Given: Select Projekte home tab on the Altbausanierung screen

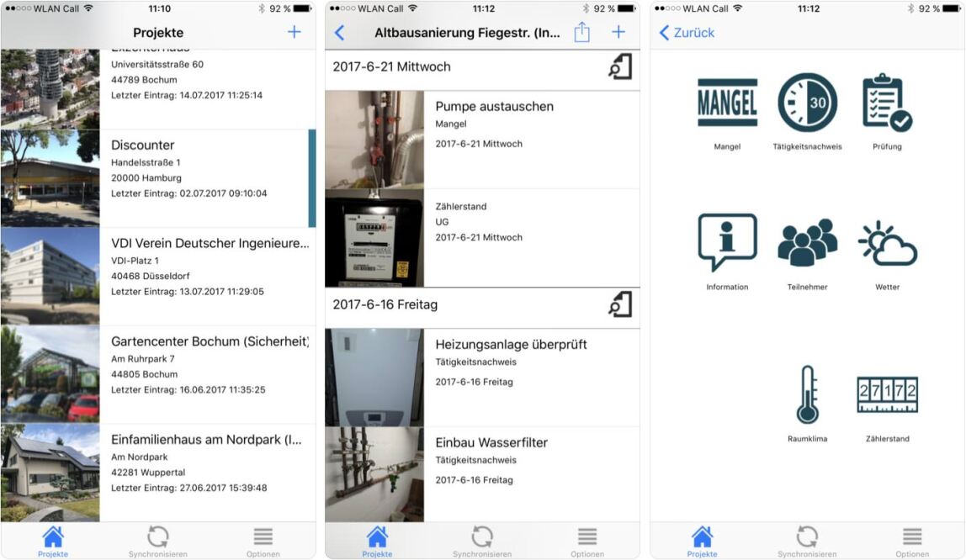Looking at the screenshot, I should click(377, 542).
